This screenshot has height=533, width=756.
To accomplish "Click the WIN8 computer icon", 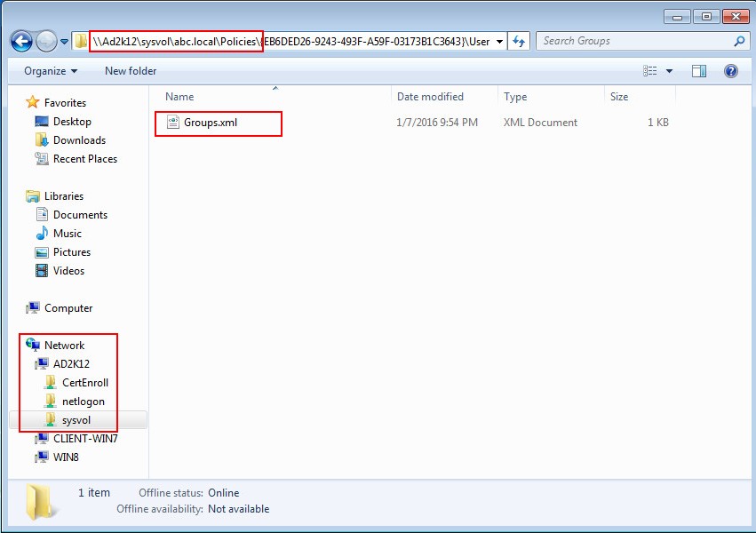I will [42, 457].
